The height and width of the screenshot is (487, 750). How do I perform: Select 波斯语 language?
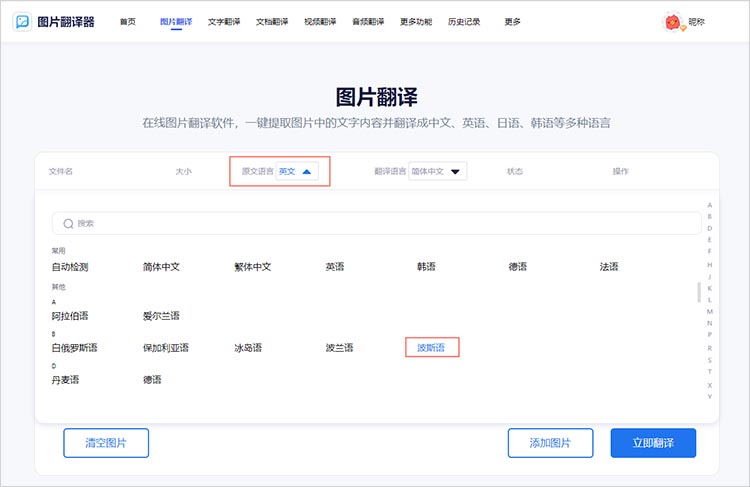(431, 348)
